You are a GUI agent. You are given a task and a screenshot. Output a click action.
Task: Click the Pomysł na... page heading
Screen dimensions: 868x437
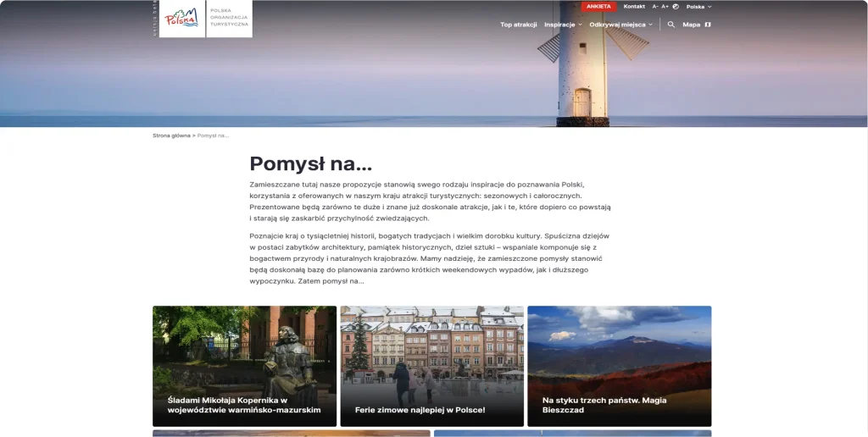click(x=310, y=164)
